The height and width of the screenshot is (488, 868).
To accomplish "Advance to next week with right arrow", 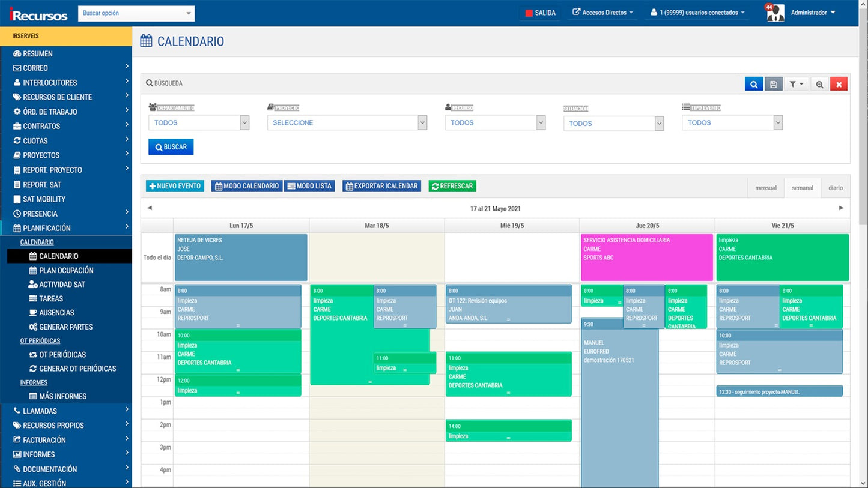I will point(841,208).
